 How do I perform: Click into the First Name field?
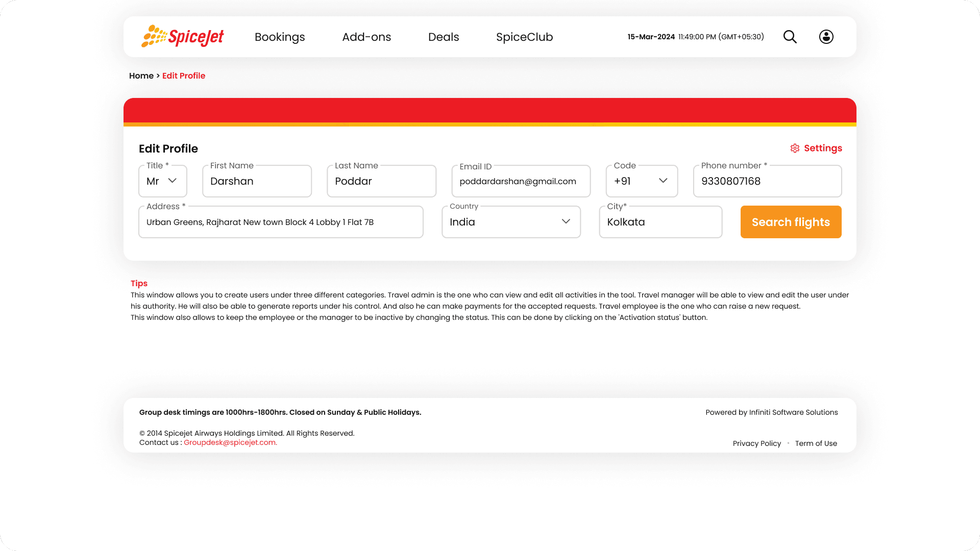[257, 182]
